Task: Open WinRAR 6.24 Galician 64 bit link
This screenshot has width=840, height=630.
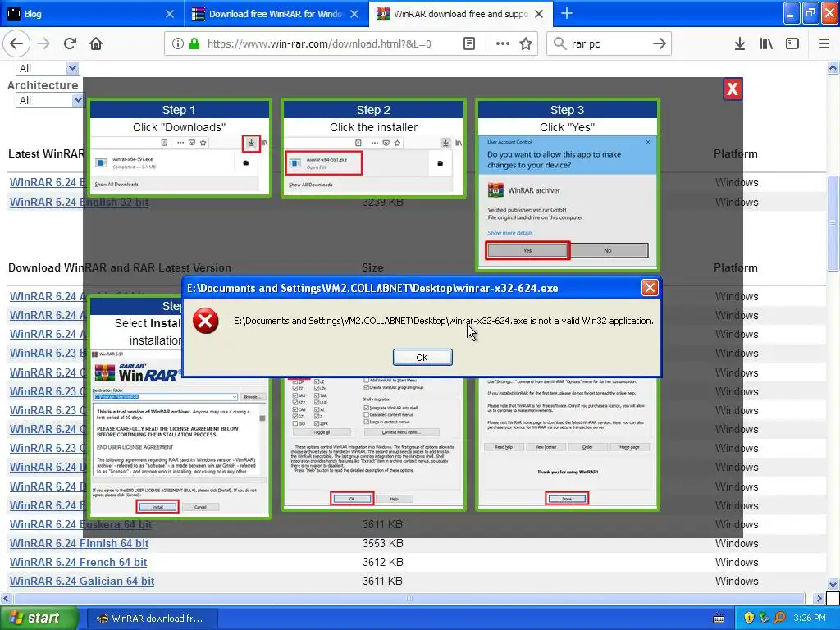Action: coord(82,581)
